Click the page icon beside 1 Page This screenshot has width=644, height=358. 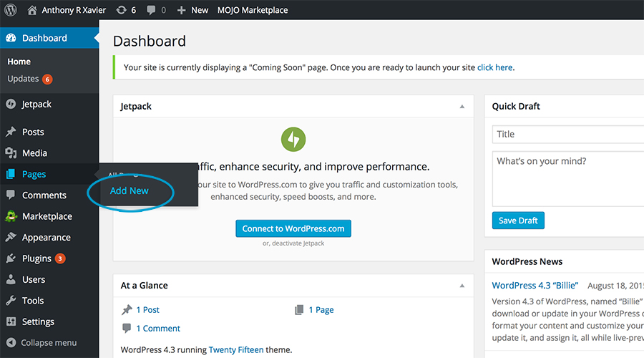point(299,309)
